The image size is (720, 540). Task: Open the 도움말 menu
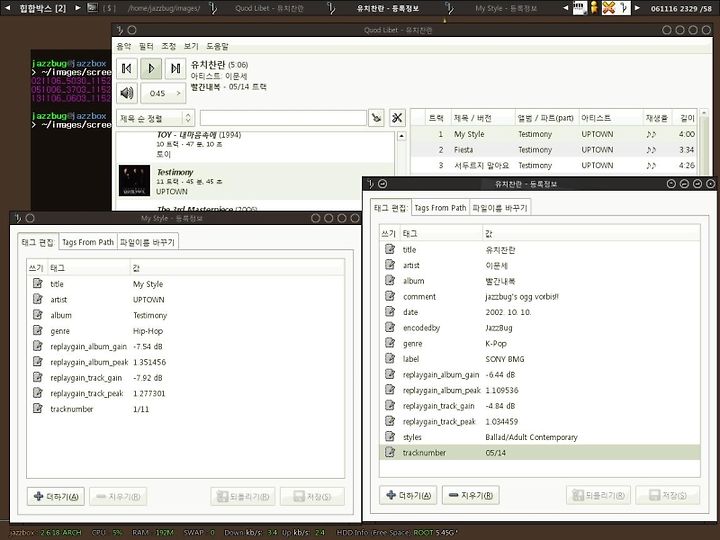(217, 46)
